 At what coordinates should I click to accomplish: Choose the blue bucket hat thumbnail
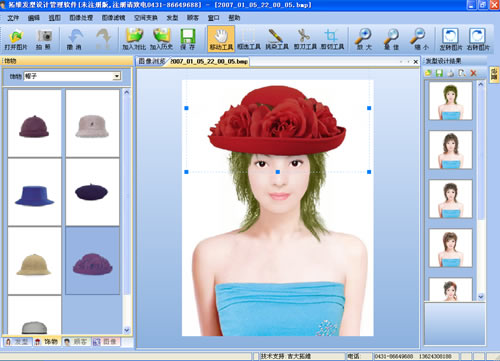tap(35, 192)
